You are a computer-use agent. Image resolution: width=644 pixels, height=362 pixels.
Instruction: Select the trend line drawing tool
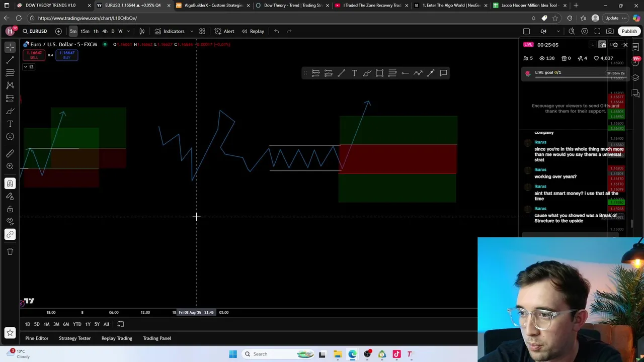click(x=10, y=60)
